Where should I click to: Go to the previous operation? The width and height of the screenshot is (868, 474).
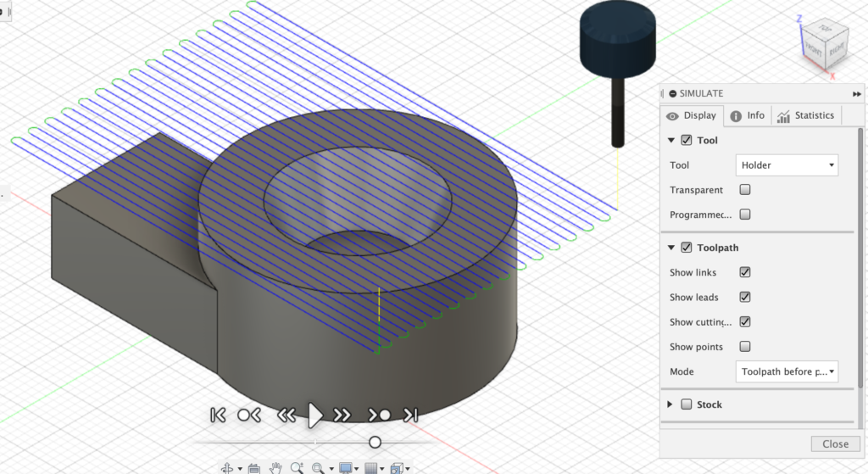tap(248, 415)
